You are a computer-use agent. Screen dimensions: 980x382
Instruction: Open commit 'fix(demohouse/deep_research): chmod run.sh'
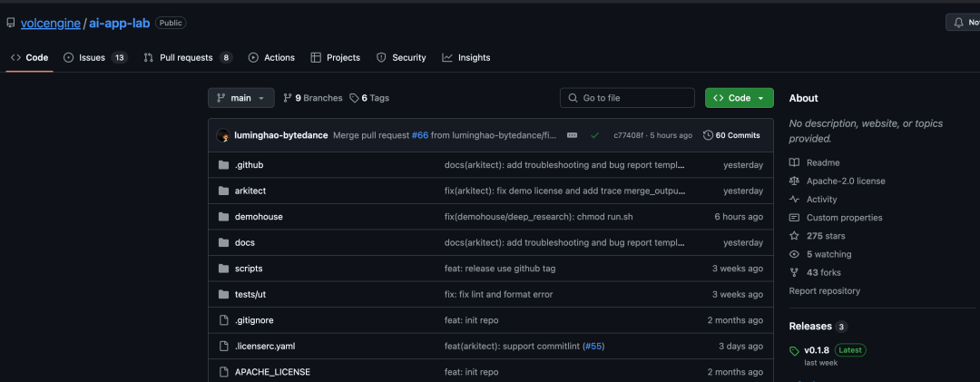coord(539,217)
